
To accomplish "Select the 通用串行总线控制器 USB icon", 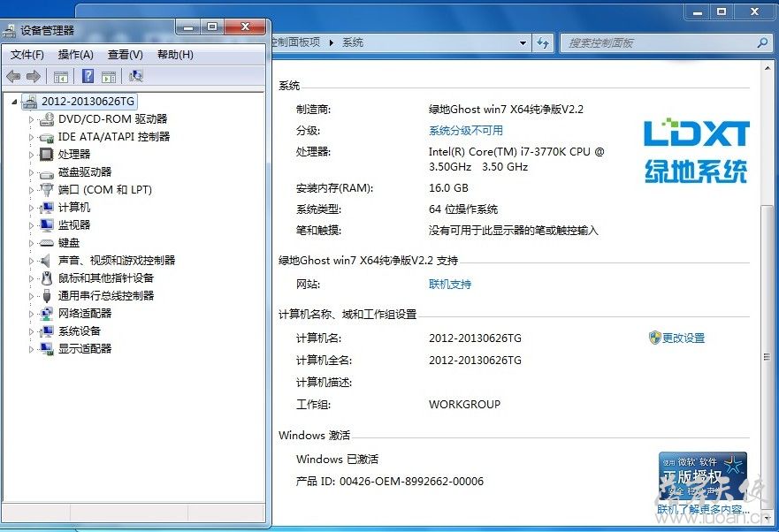I will [x=47, y=296].
